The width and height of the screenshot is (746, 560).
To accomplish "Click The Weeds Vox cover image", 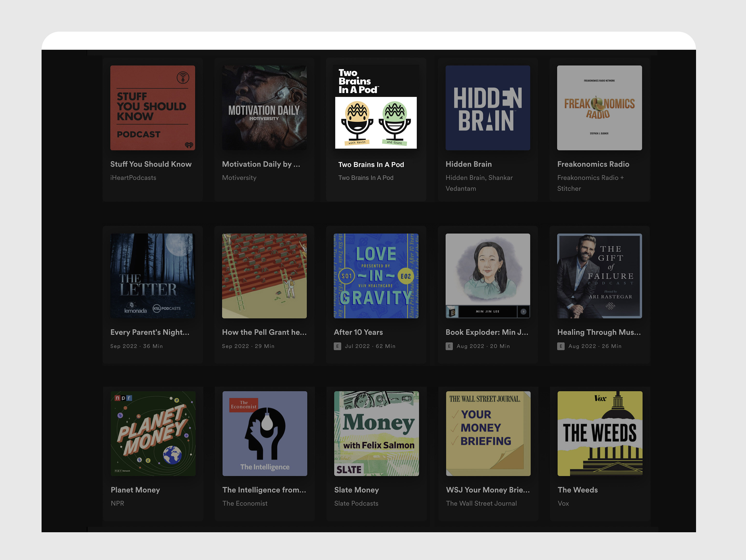I will 600,433.
